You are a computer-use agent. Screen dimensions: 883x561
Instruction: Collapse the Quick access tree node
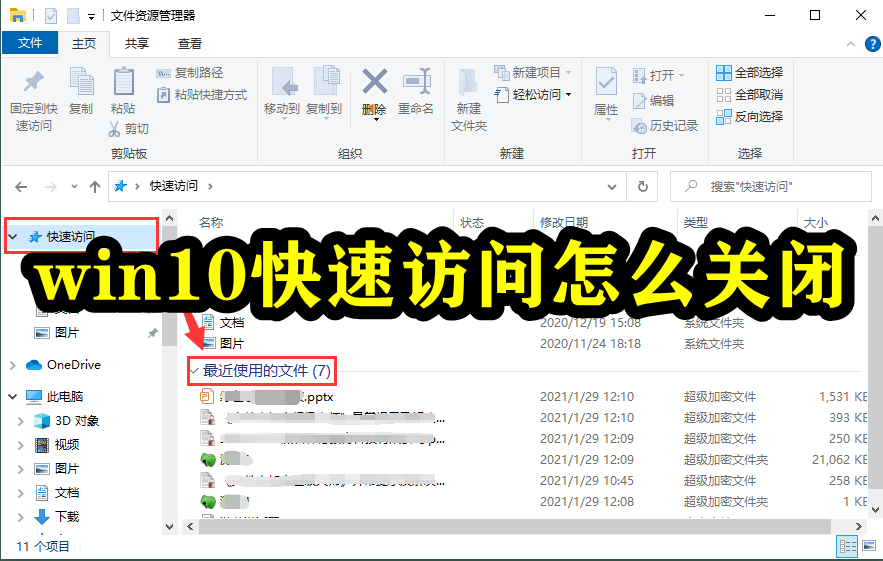coord(13,237)
